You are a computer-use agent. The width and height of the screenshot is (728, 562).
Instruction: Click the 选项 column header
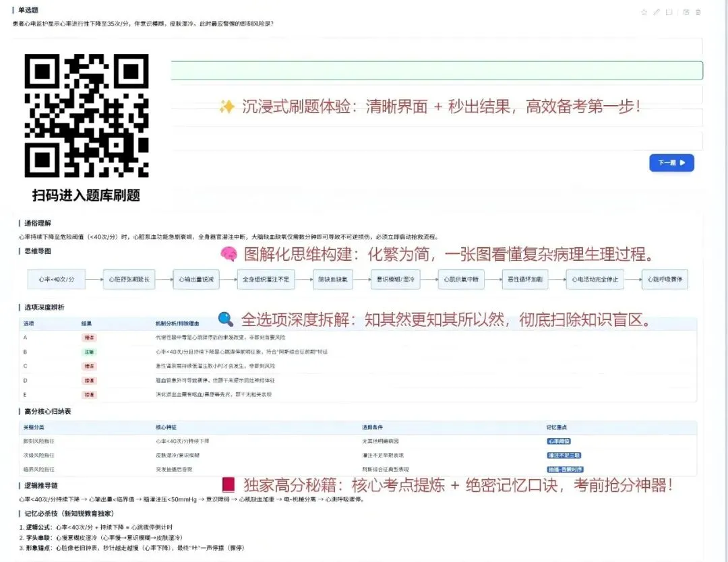(x=29, y=323)
